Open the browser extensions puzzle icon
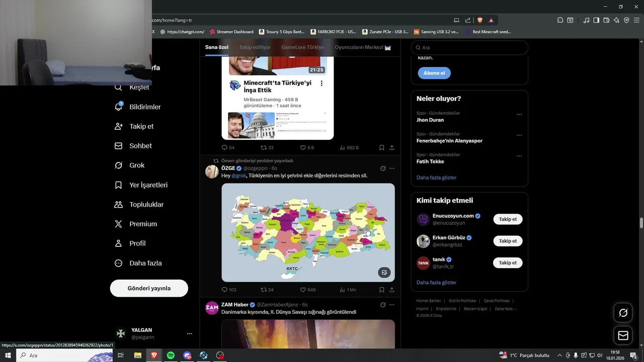 tap(560, 20)
